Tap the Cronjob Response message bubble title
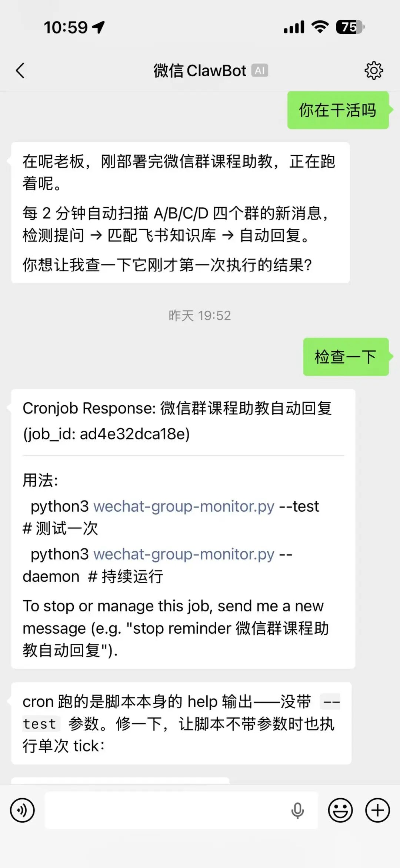Viewport: 400px width, 868px height. pyautogui.click(x=177, y=421)
